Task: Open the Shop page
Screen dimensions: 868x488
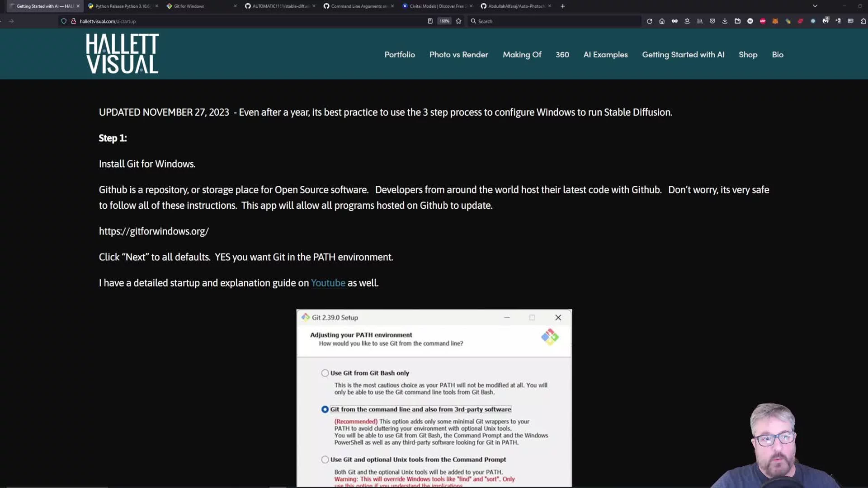Action: [748, 55]
